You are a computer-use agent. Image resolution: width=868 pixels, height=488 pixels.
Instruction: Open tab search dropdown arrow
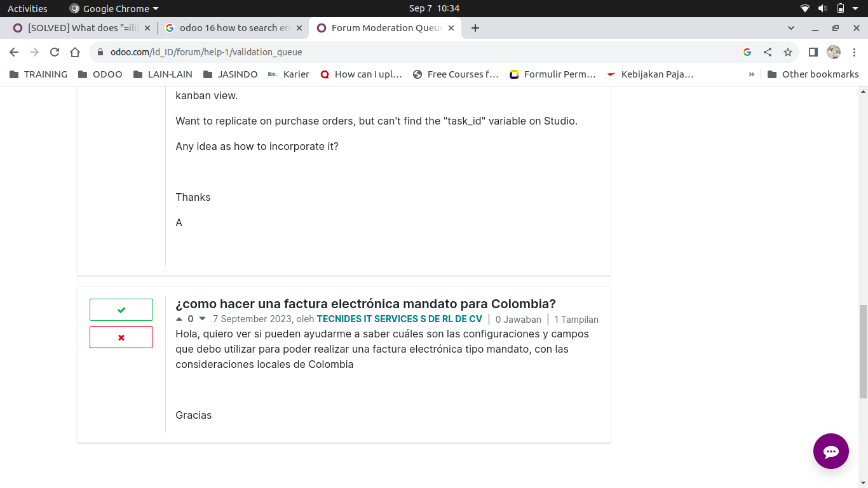(791, 28)
